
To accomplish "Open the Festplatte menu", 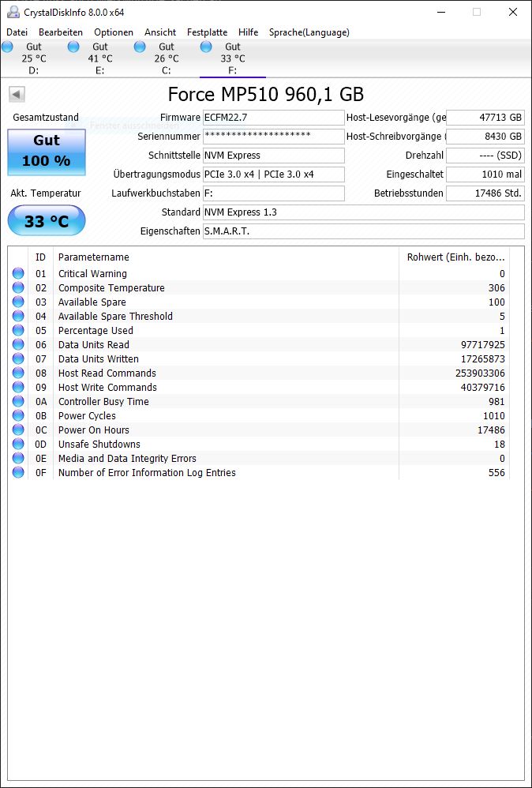I will 207,32.
